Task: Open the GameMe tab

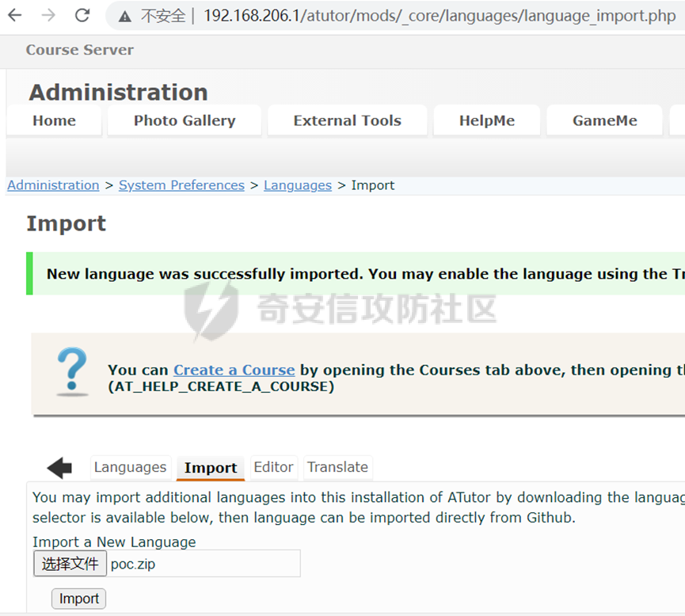Action: coord(604,120)
